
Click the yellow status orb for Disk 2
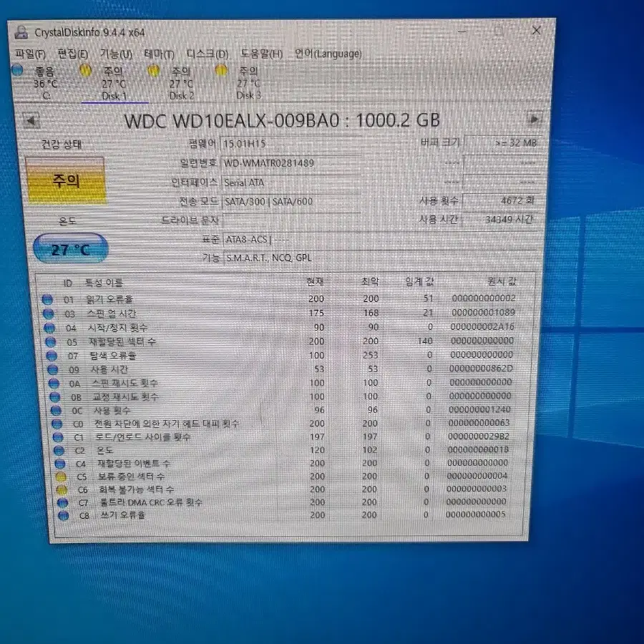pyautogui.click(x=154, y=71)
